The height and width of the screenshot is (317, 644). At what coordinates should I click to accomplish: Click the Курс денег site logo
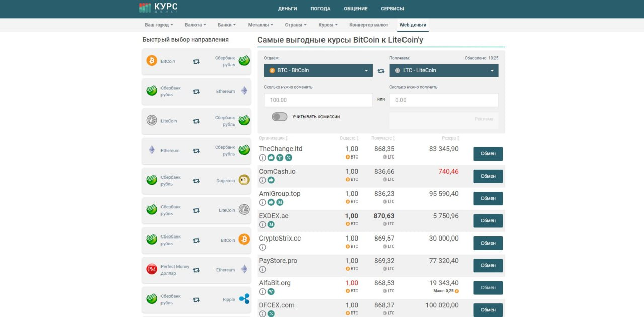coord(158,8)
